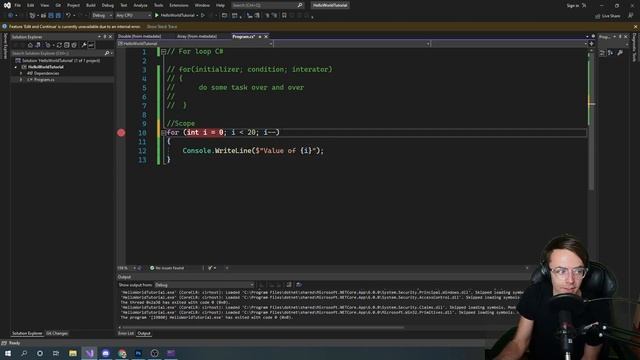Click the Home icon in Solution Explorer
Viewport: 640px width, 360px height.
(x=30, y=45)
